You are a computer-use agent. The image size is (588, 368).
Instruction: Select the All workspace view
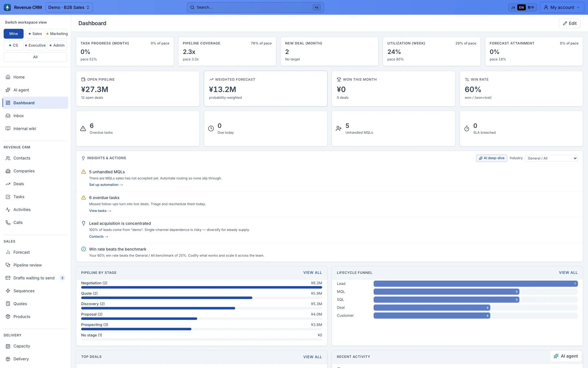pos(35,57)
